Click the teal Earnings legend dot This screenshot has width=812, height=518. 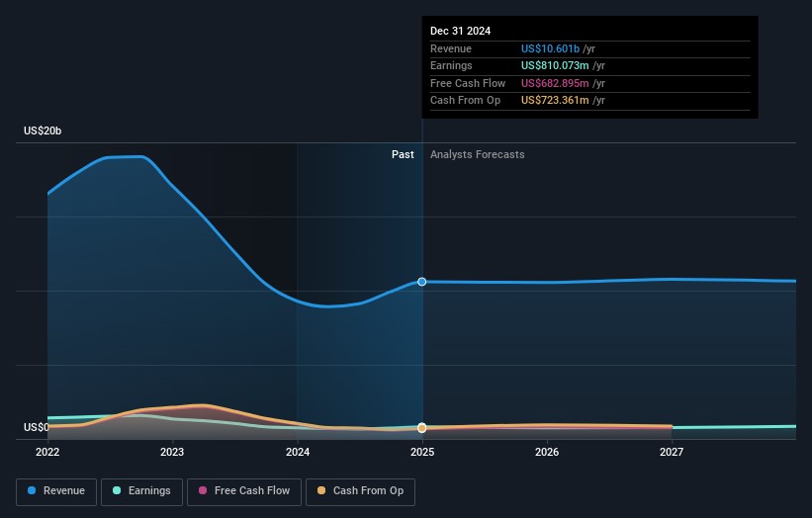pos(118,491)
